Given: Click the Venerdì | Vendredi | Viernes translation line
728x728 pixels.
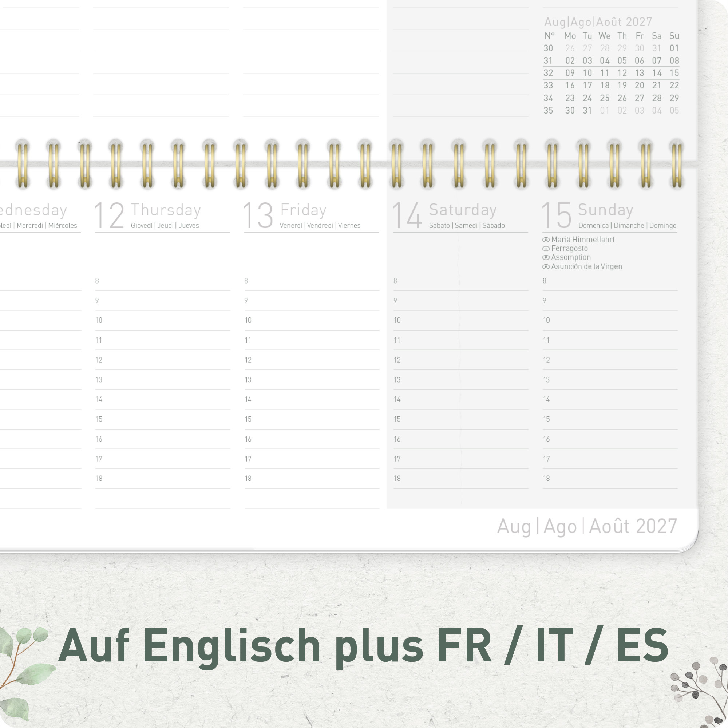Looking at the screenshot, I should pos(320,226).
